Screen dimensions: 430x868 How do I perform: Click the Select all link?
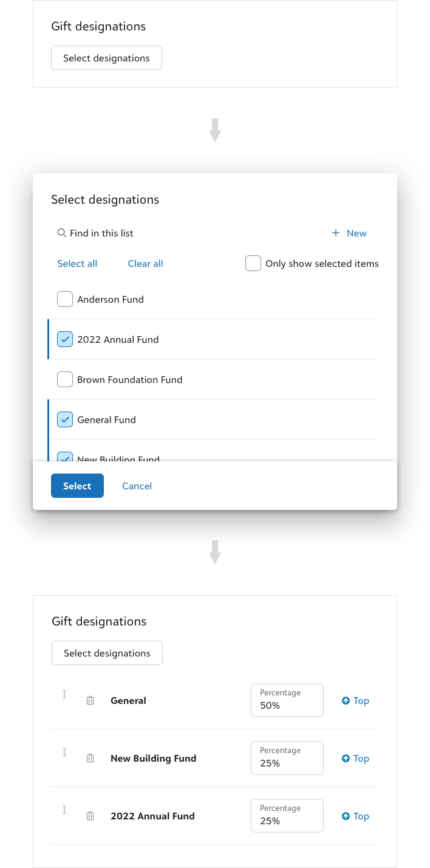77,263
